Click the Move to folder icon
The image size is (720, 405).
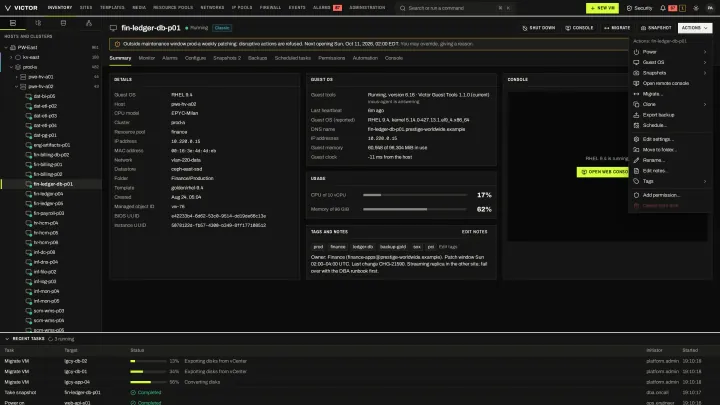(x=636, y=150)
